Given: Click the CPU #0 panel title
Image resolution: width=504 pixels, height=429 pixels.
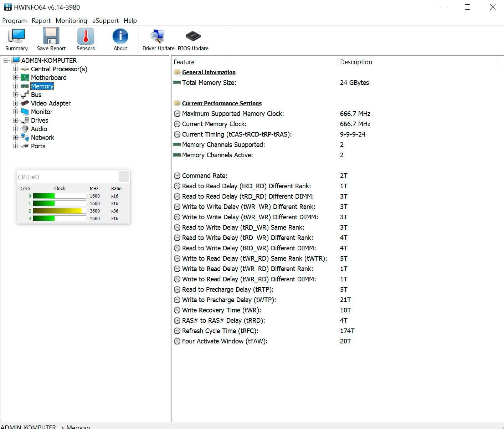Looking at the screenshot, I should pyautogui.click(x=29, y=177).
